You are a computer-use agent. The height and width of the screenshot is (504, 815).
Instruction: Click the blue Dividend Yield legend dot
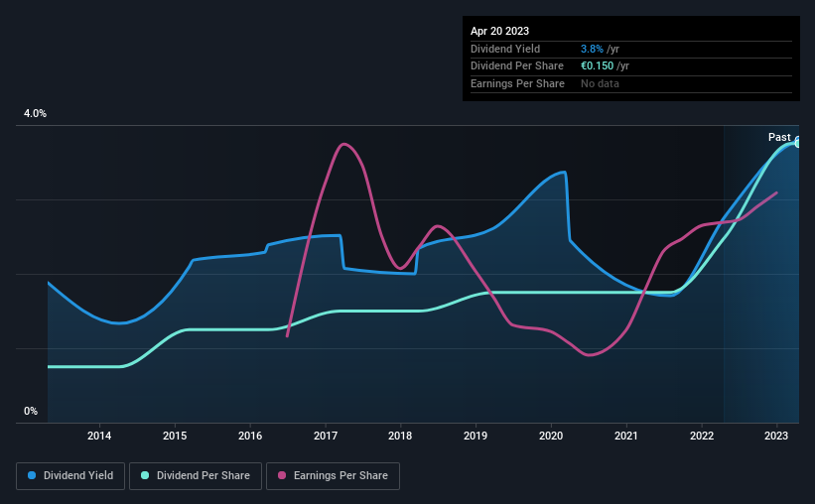point(32,475)
